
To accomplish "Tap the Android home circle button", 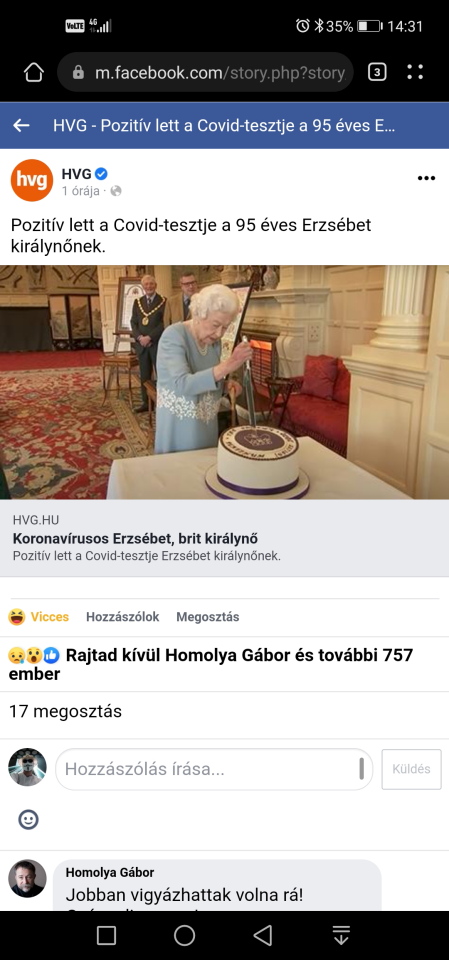I will point(184,935).
